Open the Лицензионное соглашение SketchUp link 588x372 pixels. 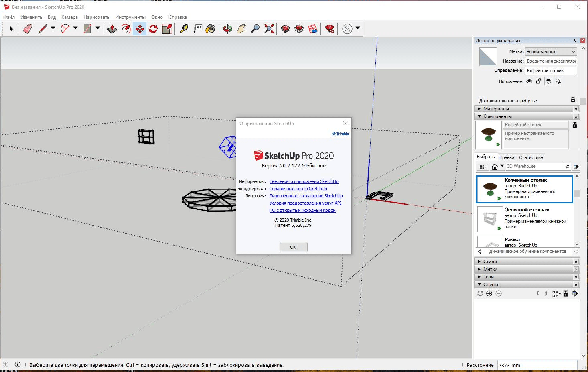click(x=306, y=196)
